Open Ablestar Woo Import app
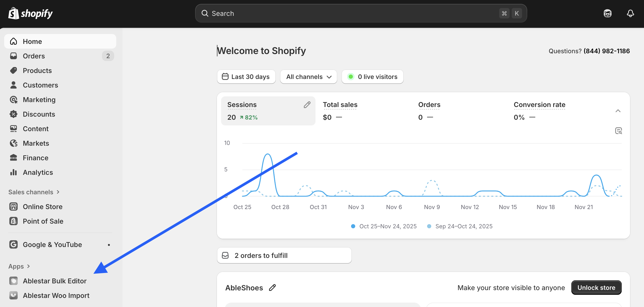This screenshot has height=307, width=644. (56, 295)
